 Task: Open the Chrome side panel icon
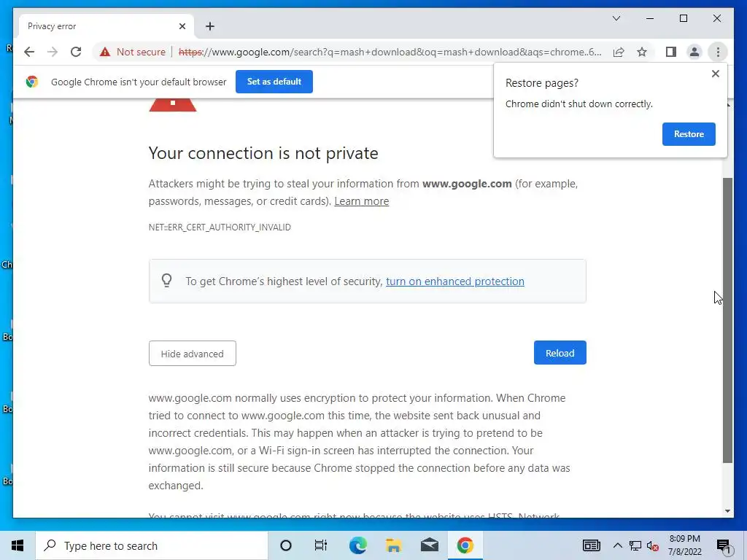point(671,52)
